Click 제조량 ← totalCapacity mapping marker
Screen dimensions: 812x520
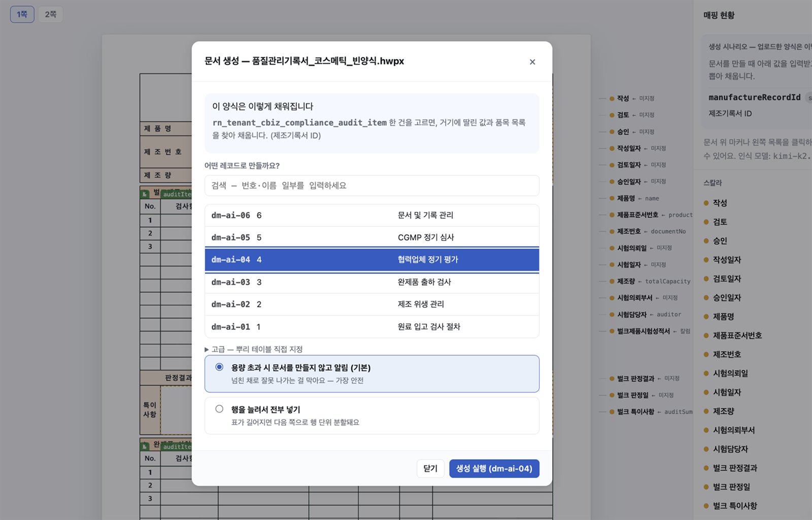(650, 281)
